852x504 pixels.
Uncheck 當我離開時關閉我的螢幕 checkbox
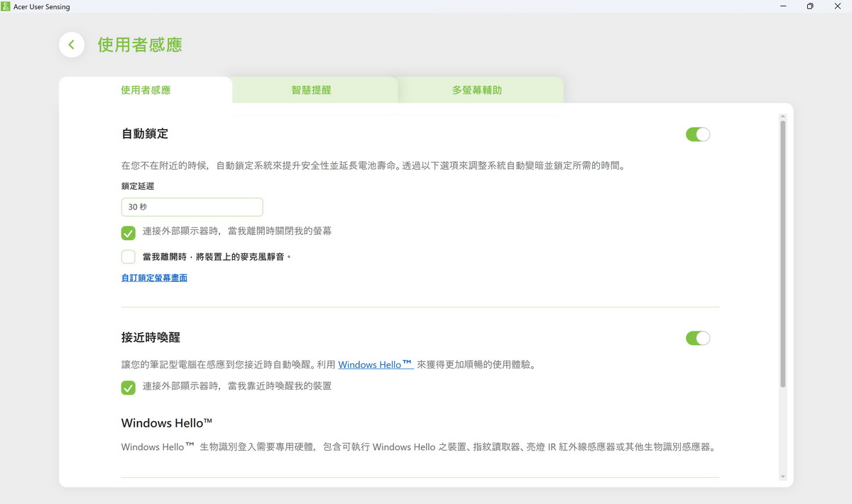[x=129, y=233]
